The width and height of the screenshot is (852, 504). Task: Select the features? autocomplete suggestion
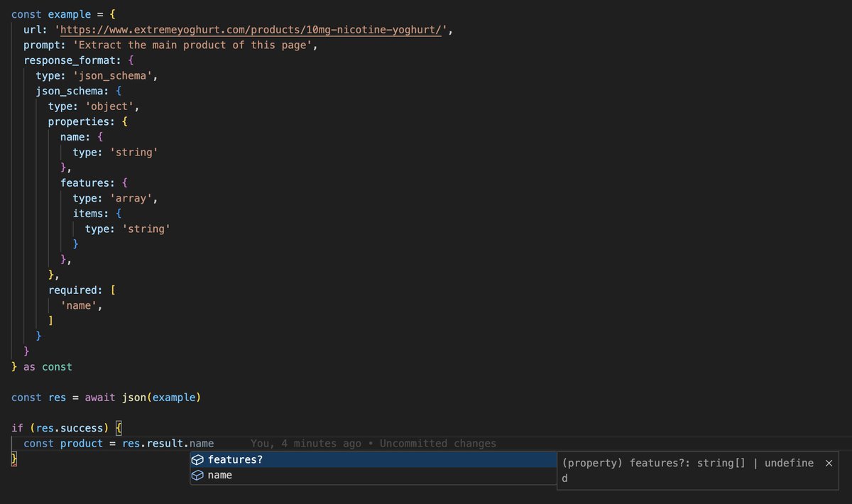pyautogui.click(x=234, y=459)
